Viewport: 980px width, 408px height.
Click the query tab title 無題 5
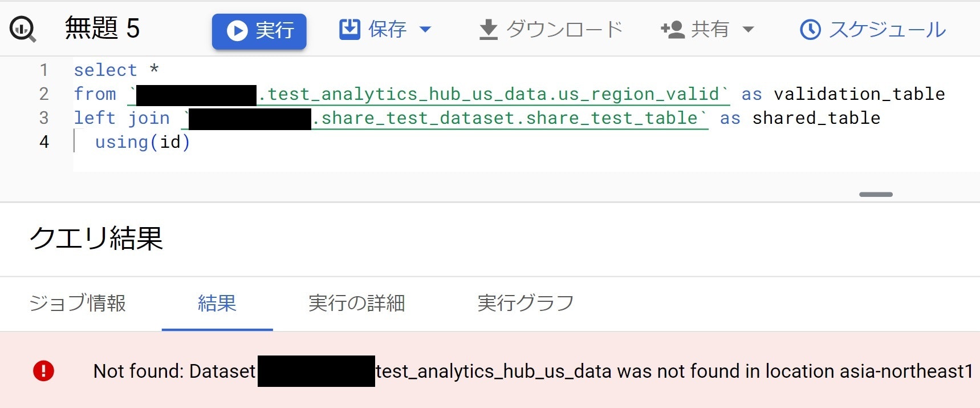click(103, 29)
